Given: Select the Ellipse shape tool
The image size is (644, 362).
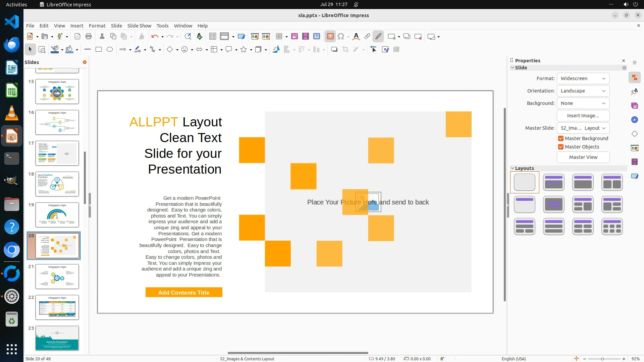Looking at the screenshot, I should (x=110, y=50).
